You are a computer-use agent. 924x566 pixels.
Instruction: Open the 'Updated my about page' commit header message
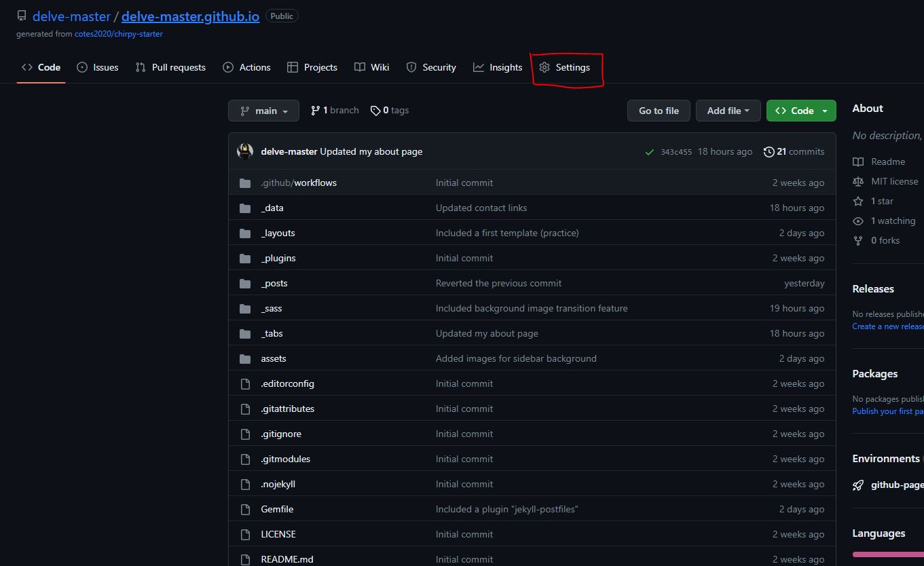[371, 151]
